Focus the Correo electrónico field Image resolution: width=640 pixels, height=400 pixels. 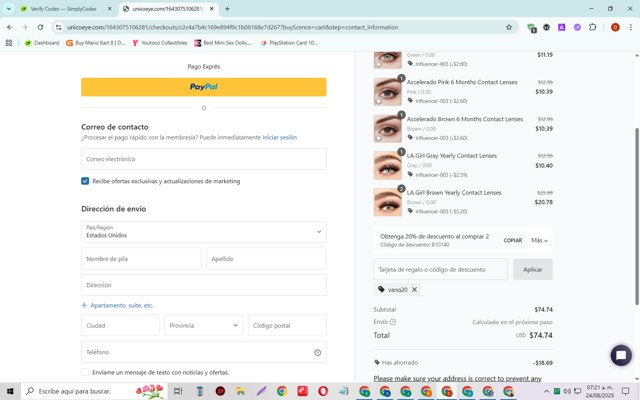pyautogui.click(x=203, y=159)
